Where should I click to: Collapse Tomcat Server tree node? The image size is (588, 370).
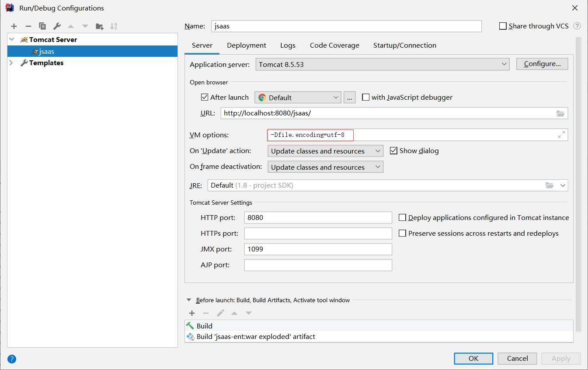pyautogui.click(x=12, y=39)
